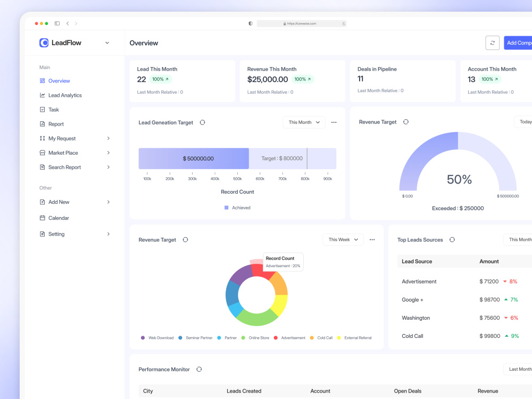Click the $25,000.00 revenue value
Screen dimensions: 532x399
(x=268, y=79)
